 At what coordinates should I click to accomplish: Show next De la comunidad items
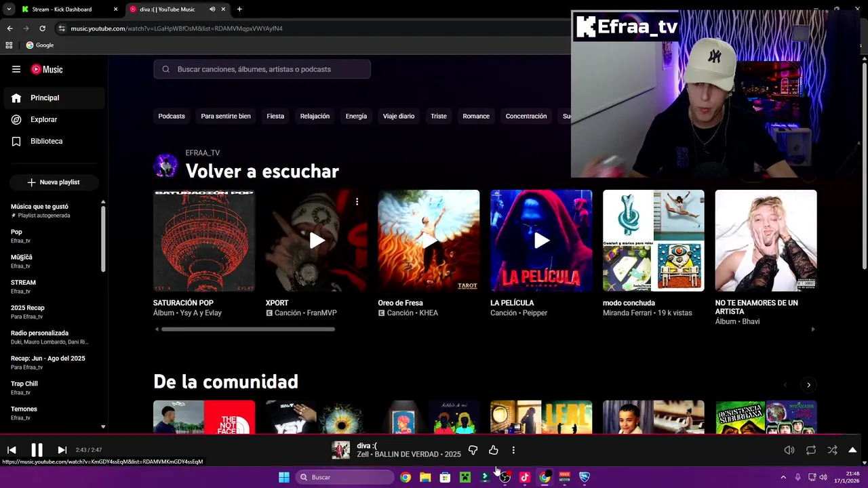tap(808, 385)
